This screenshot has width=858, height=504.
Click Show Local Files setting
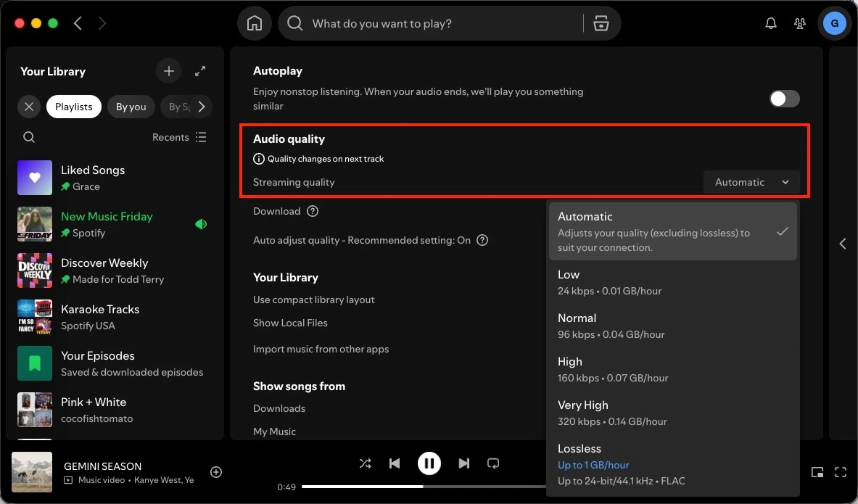[x=290, y=323]
